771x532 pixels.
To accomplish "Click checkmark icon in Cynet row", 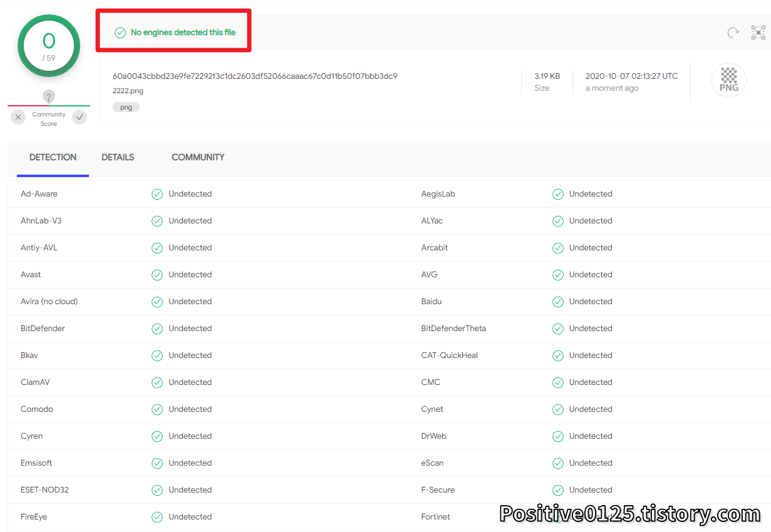I will pyautogui.click(x=558, y=409).
